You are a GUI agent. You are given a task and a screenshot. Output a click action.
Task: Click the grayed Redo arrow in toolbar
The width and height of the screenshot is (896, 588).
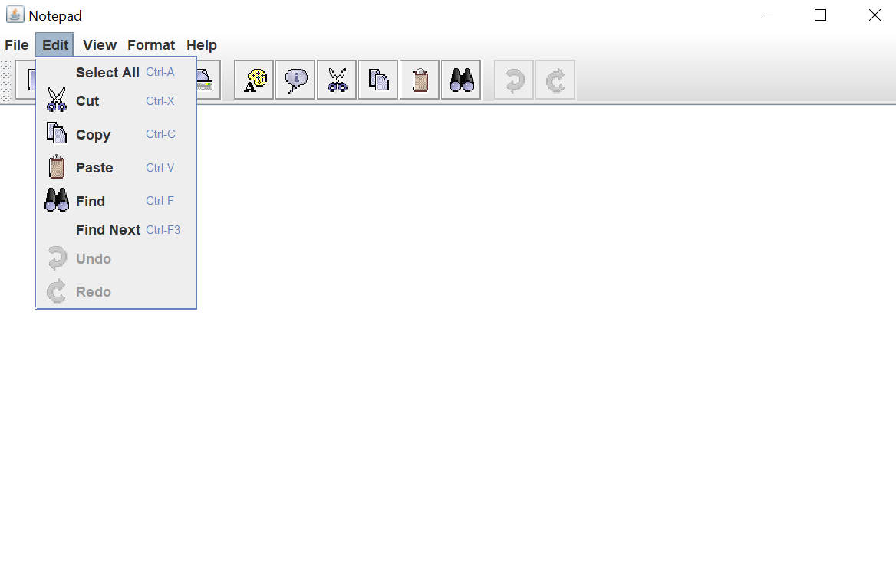pyautogui.click(x=555, y=80)
